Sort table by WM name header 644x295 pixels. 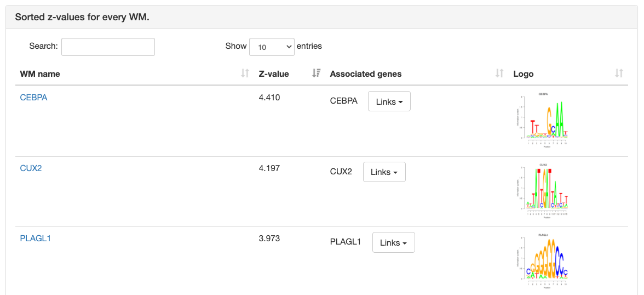coord(40,73)
